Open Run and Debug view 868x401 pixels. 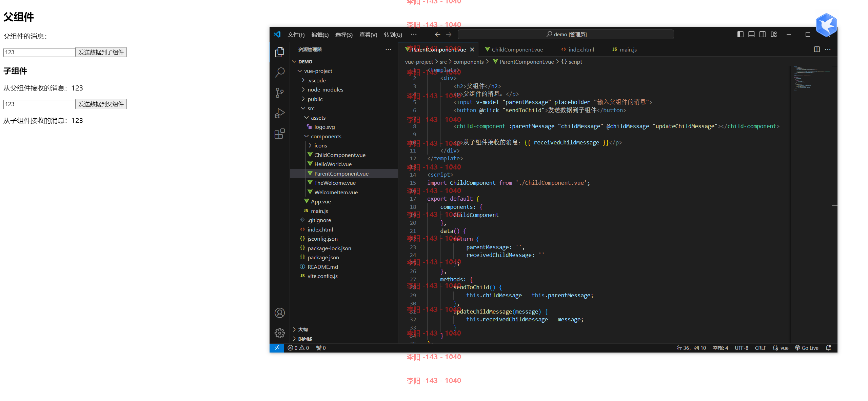[279, 113]
